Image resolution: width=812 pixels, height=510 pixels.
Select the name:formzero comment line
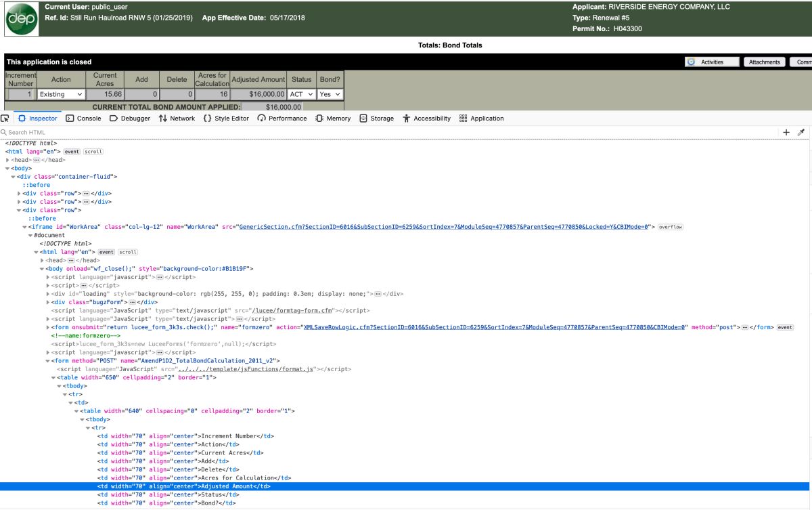(x=85, y=336)
